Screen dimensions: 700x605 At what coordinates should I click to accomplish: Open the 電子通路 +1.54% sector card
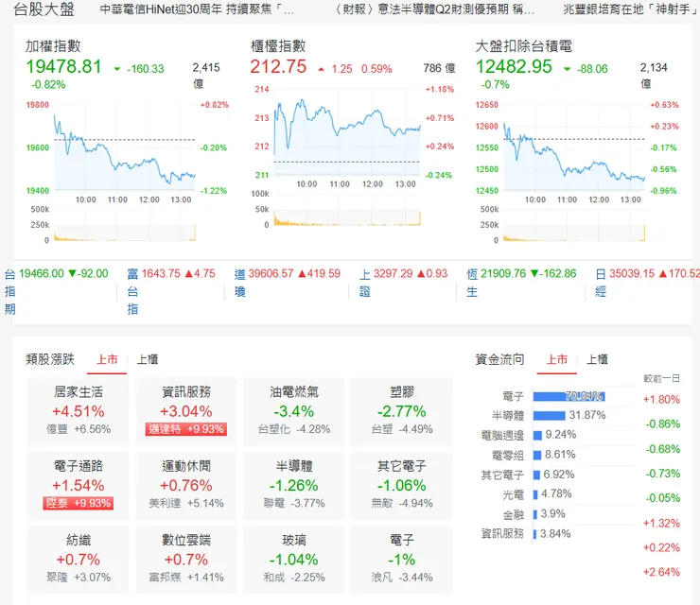click(x=79, y=485)
